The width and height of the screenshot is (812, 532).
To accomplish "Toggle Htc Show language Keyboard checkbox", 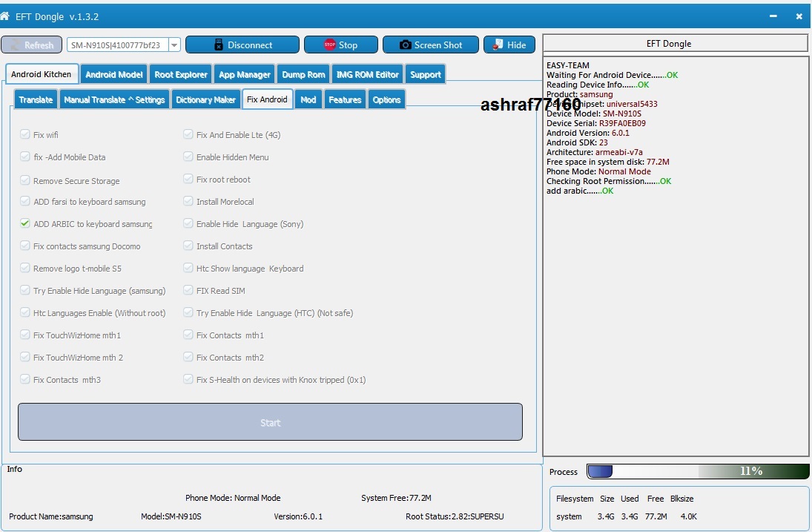I will (188, 268).
